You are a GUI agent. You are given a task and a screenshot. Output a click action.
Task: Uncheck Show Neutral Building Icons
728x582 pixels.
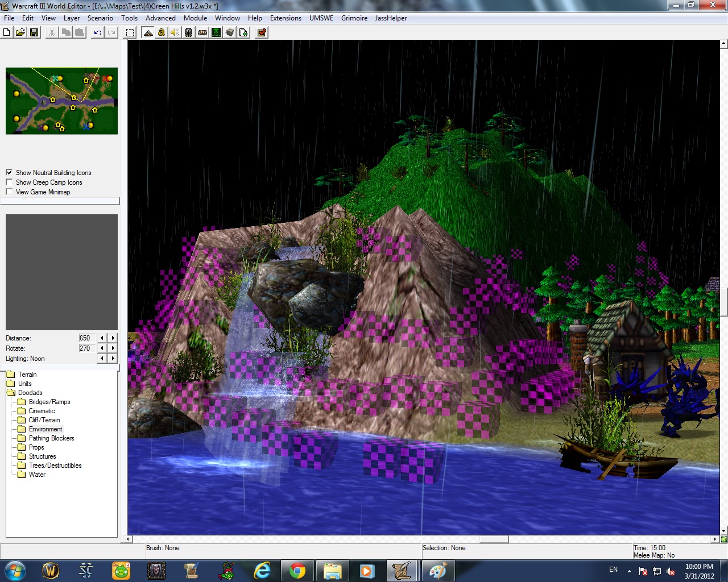(9, 172)
